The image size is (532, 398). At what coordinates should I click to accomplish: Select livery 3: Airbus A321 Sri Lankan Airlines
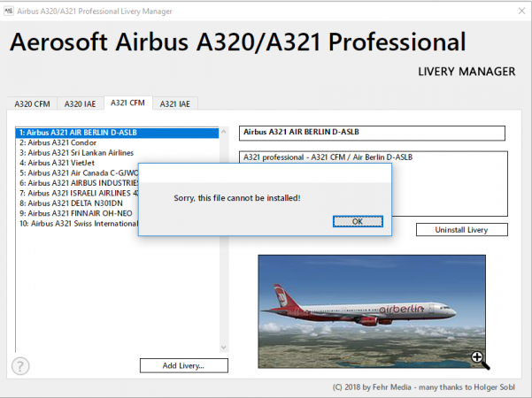(x=117, y=153)
